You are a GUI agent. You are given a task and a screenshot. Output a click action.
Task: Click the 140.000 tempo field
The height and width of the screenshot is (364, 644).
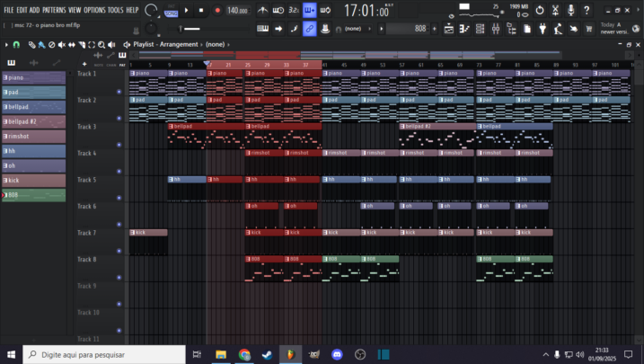[x=238, y=11]
